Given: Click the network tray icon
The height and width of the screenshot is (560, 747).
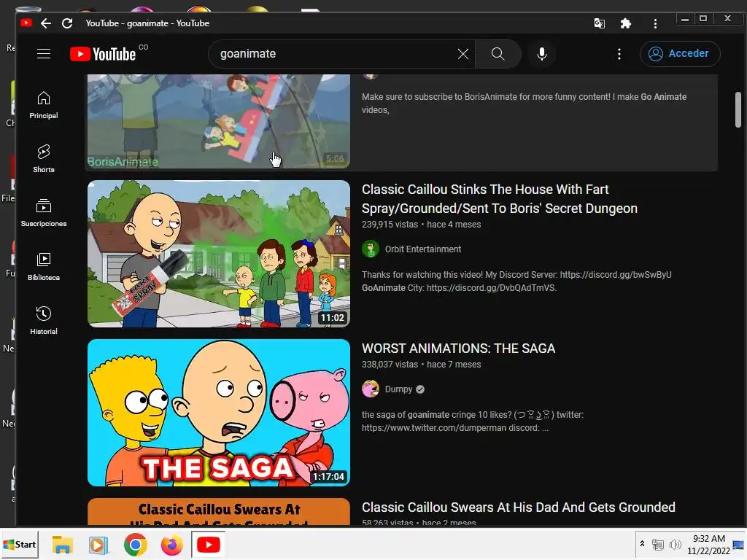Looking at the screenshot, I should tap(658, 545).
